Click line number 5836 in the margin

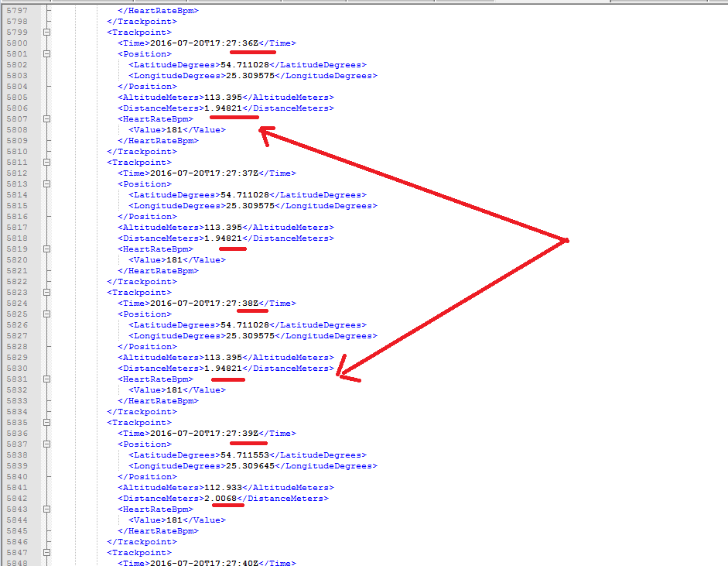(x=17, y=434)
